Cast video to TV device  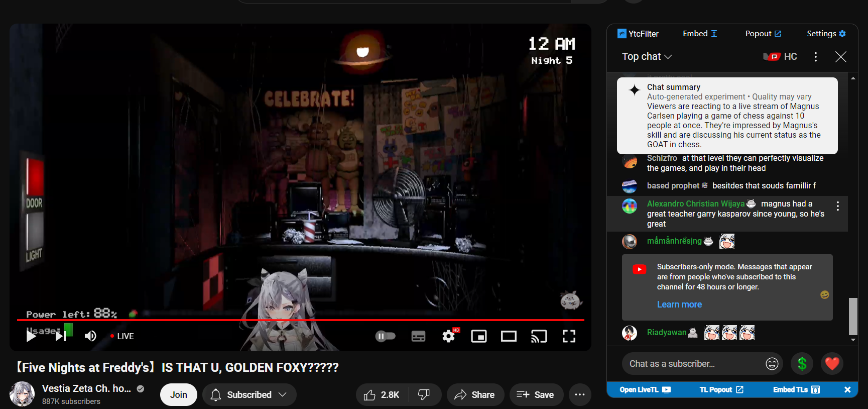tap(539, 336)
